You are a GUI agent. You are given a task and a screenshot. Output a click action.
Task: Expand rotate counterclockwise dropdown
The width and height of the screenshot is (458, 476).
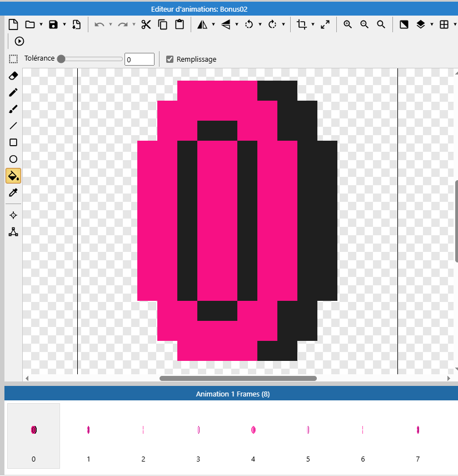coord(260,24)
